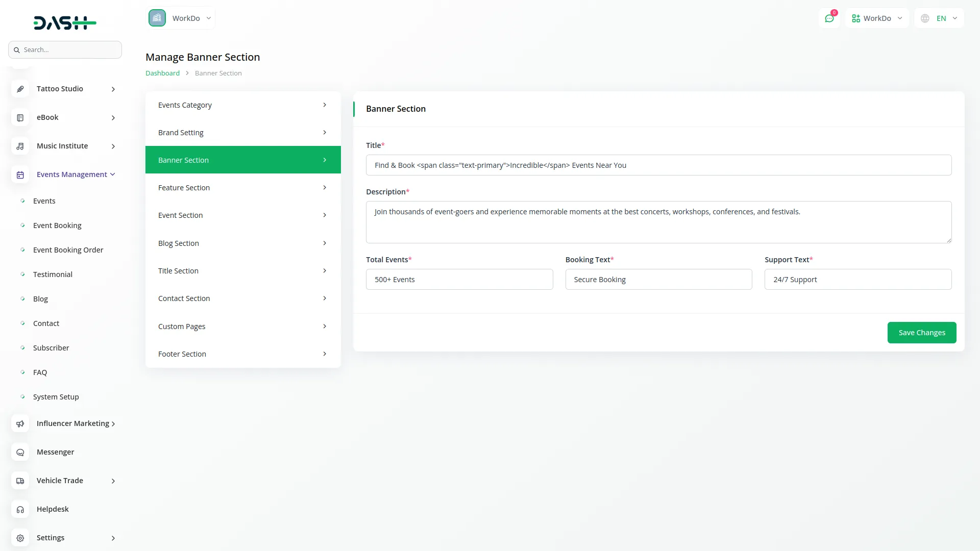The width and height of the screenshot is (980, 551).
Task: Open the Messenger chat icon in sidebar
Action: [20, 452]
